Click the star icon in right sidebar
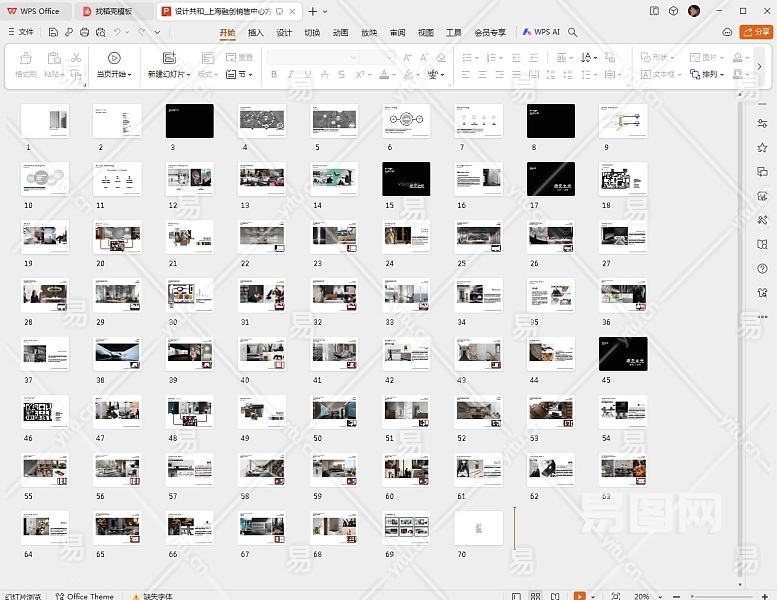This screenshot has height=600, width=777. [x=762, y=147]
